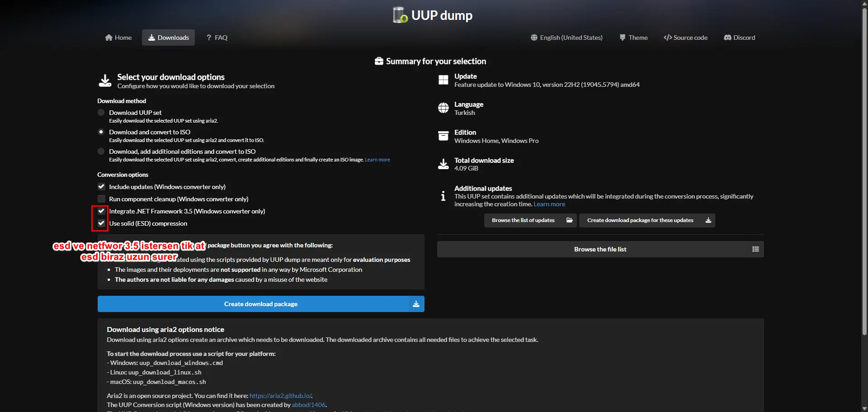Click the UUP dump logo icon
This screenshot has height=412, width=868.
401,15
